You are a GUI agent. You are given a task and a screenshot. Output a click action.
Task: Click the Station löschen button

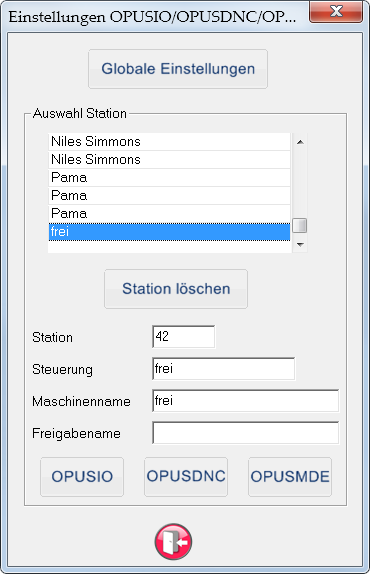(x=176, y=289)
